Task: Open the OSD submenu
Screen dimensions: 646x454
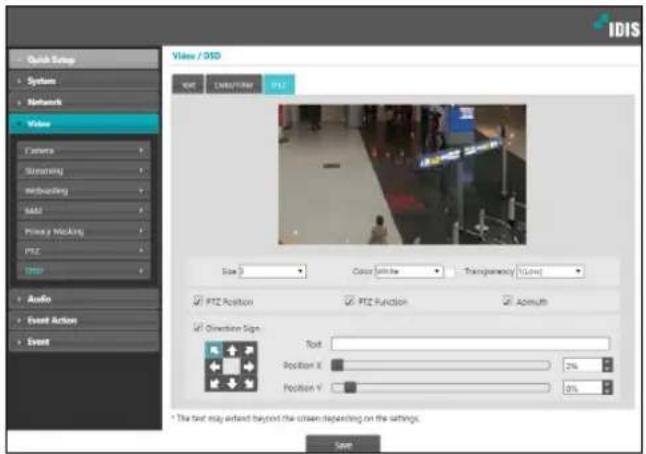Action: (84, 271)
